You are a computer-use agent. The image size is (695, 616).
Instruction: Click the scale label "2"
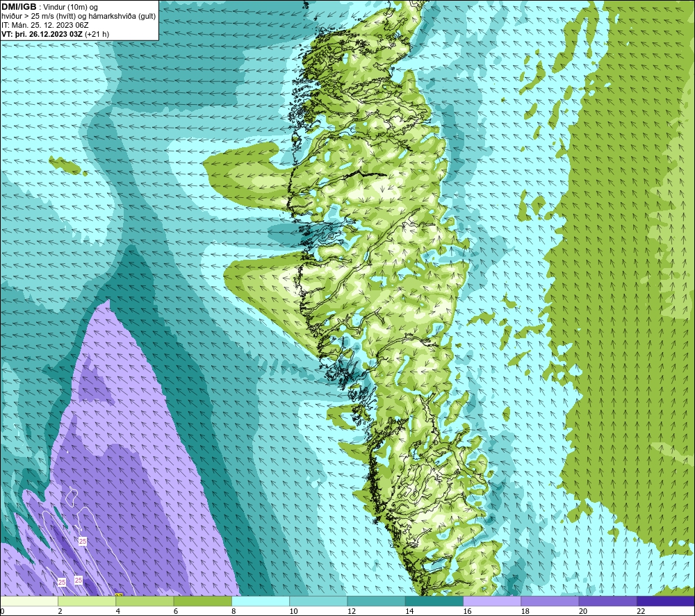(x=60, y=611)
